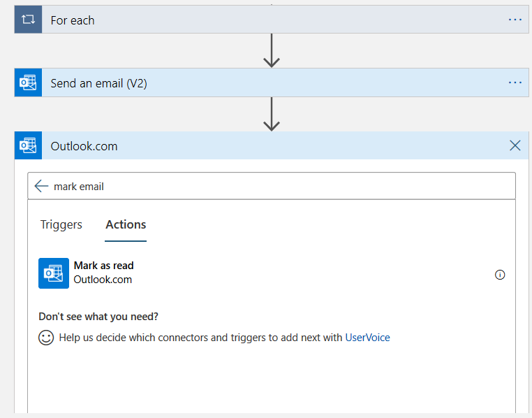Screen dimensions: 532x418
Task: Open the Send an email (V2) ellipsis menu
Action: point(515,82)
